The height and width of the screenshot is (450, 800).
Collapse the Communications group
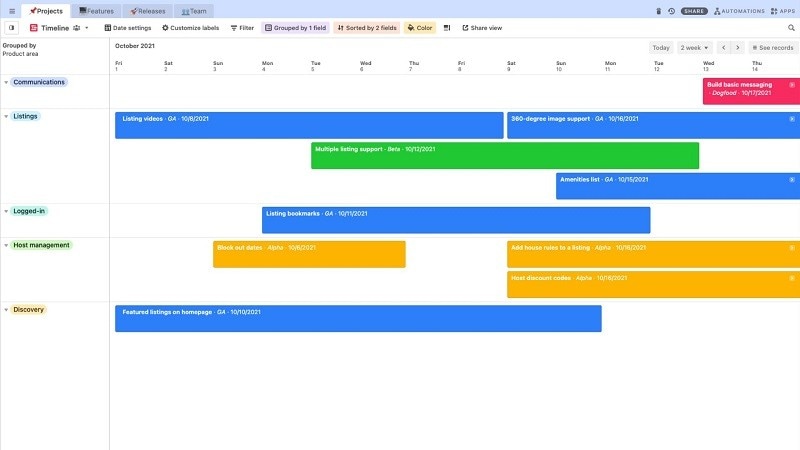[x=6, y=82]
